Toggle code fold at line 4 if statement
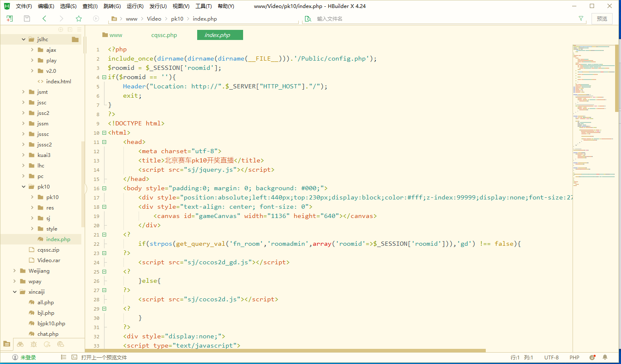 pos(104,77)
